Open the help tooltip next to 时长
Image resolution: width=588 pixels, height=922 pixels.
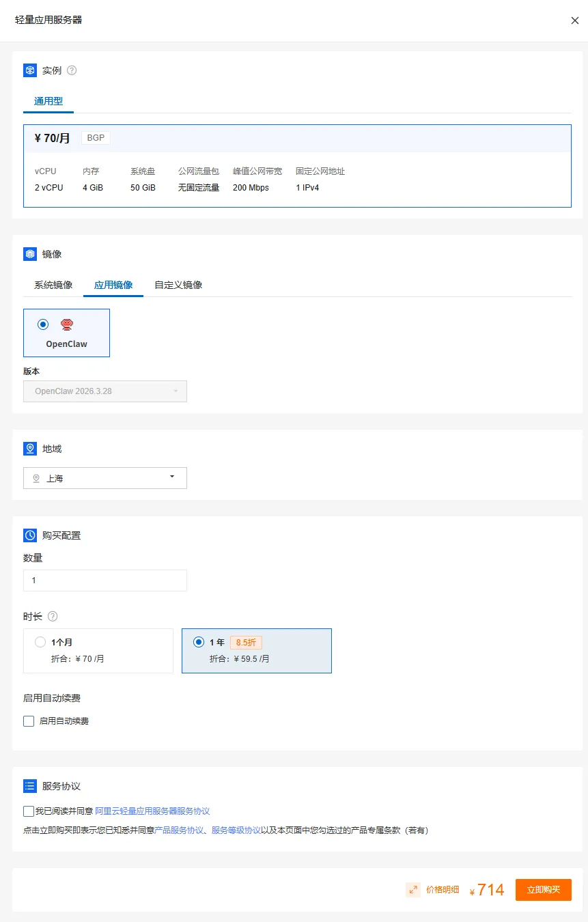[x=53, y=616]
